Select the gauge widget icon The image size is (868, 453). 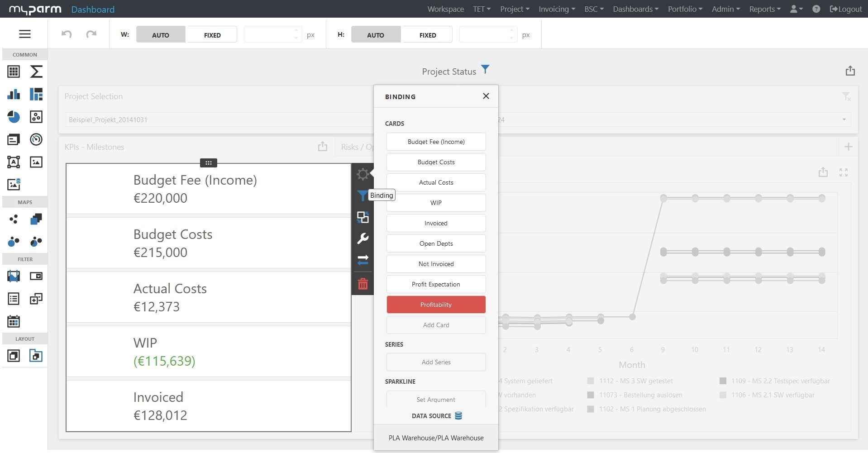(x=36, y=139)
